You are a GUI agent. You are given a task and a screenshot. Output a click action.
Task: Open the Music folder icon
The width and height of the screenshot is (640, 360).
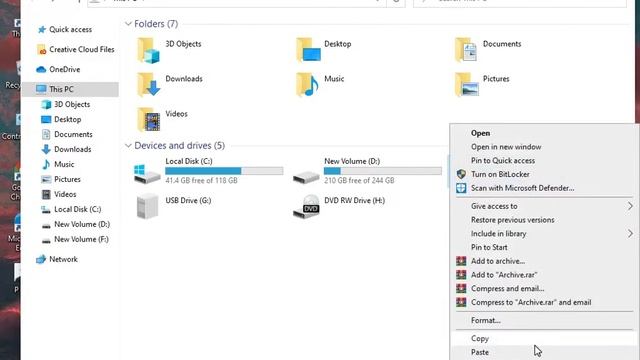pyautogui.click(x=307, y=84)
